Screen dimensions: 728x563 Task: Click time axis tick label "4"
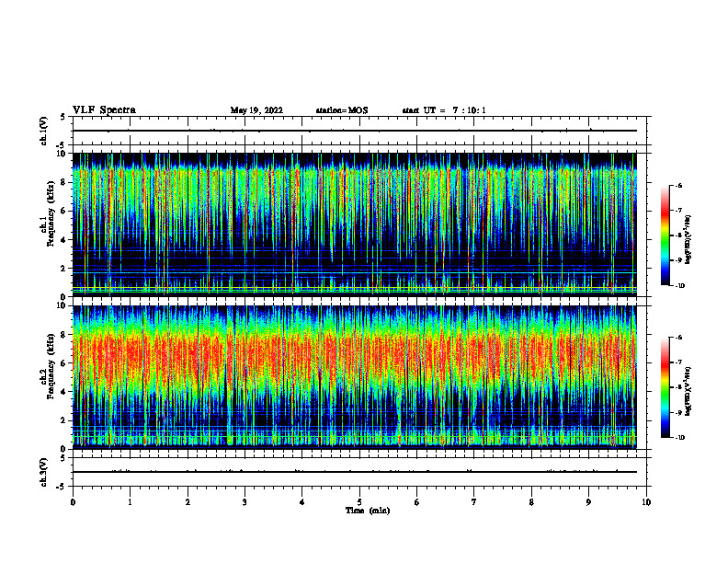click(302, 502)
